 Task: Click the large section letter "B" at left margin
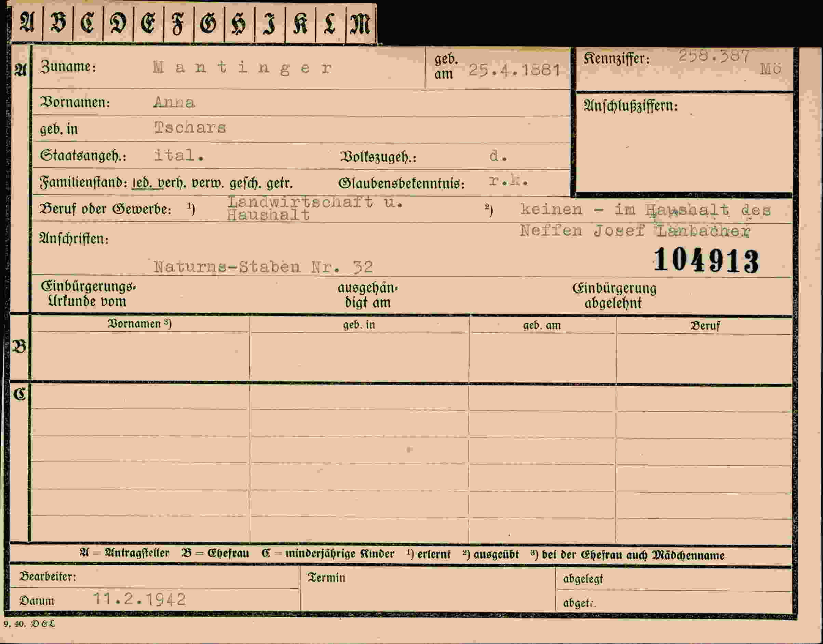pyautogui.click(x=19, y=347)
